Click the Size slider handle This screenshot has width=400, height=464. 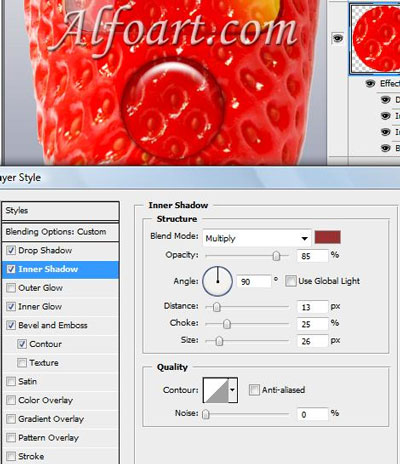pos(219,341)
